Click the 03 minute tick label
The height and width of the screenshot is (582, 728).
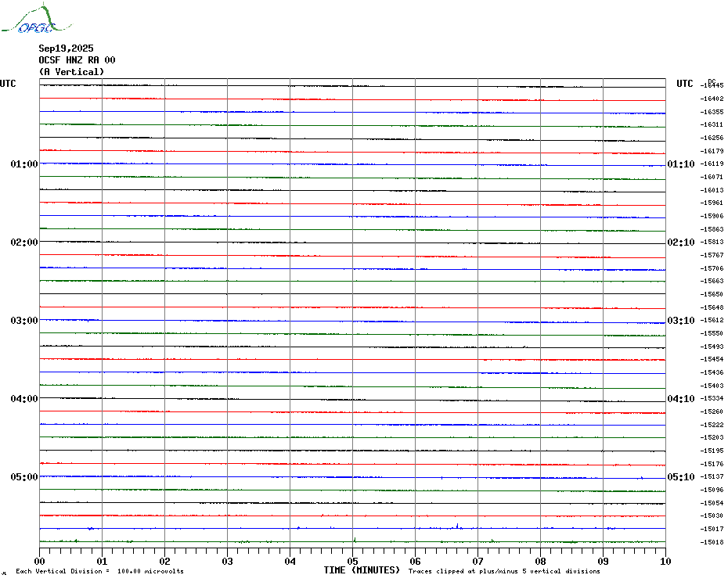(x=227, y=561)
